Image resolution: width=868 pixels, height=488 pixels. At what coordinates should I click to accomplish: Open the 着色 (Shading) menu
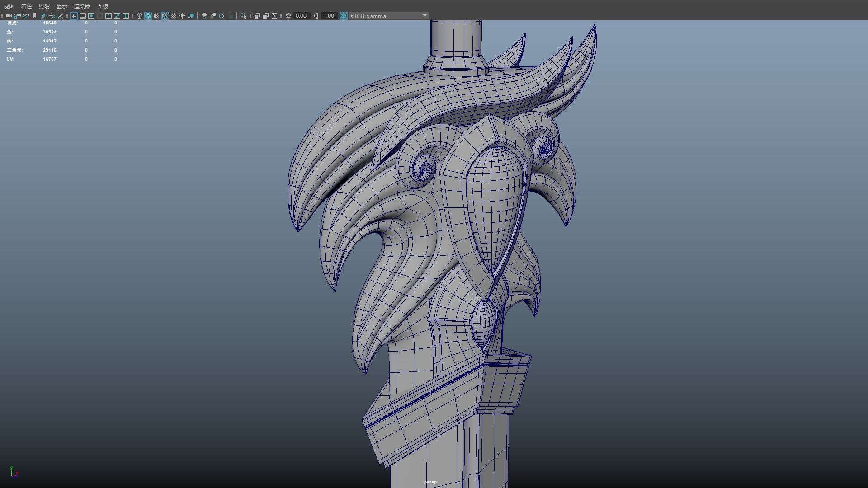pos(27,6)
